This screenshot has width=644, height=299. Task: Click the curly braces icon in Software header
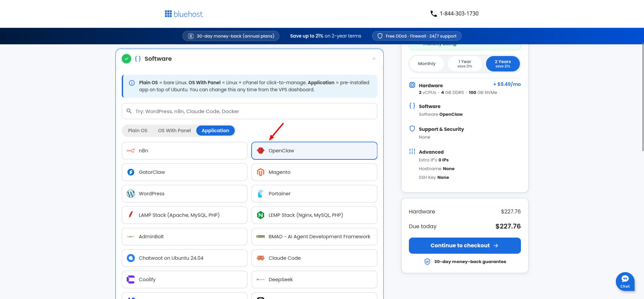(138, 59)
